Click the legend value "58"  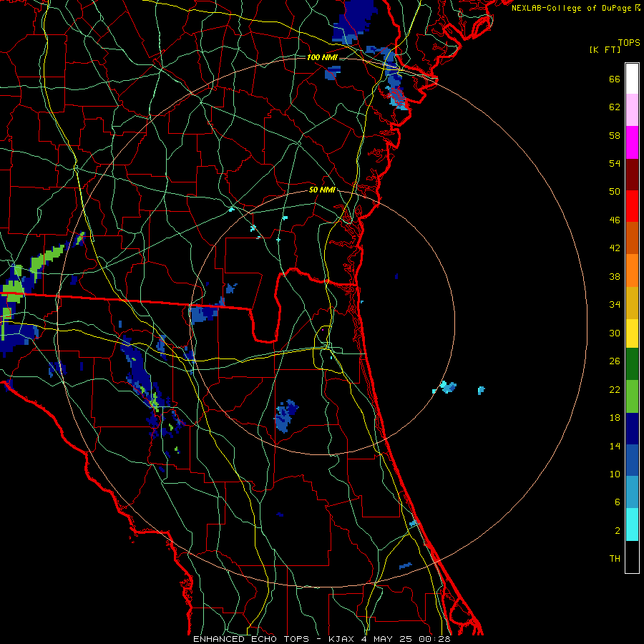(615, 135)
